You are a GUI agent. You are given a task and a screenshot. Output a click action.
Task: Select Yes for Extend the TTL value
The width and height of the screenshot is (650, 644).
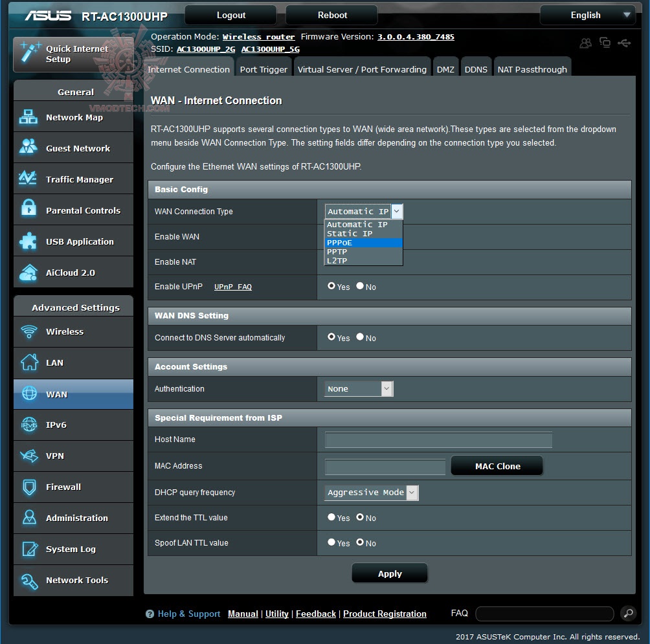click(x=331, y=516)
